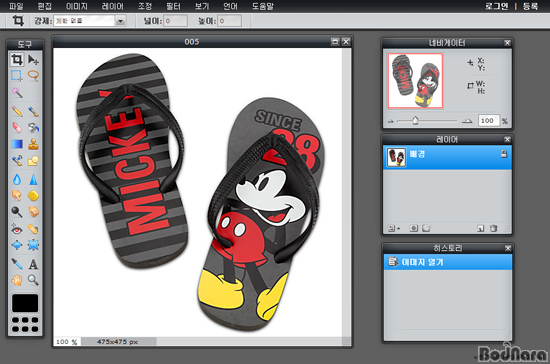Open the 언어 language menu
Viewport: 550px width, 364px height.
click(x=230, y=6)
